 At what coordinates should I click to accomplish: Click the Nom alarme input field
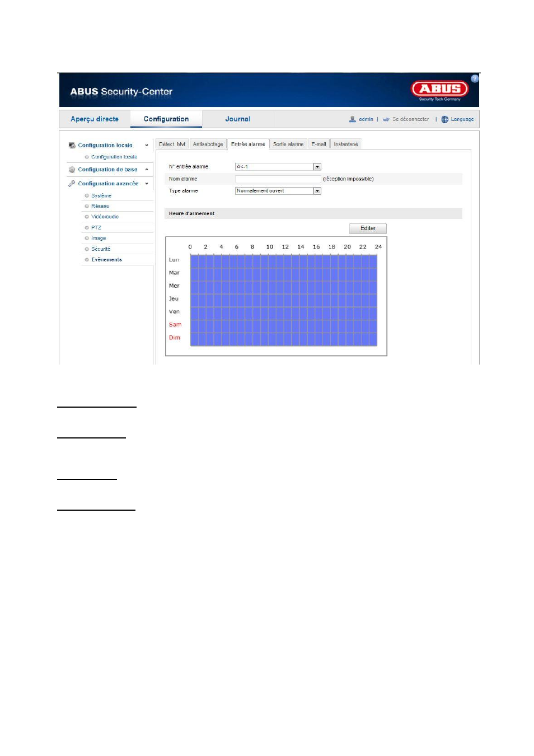click(278, 179)
